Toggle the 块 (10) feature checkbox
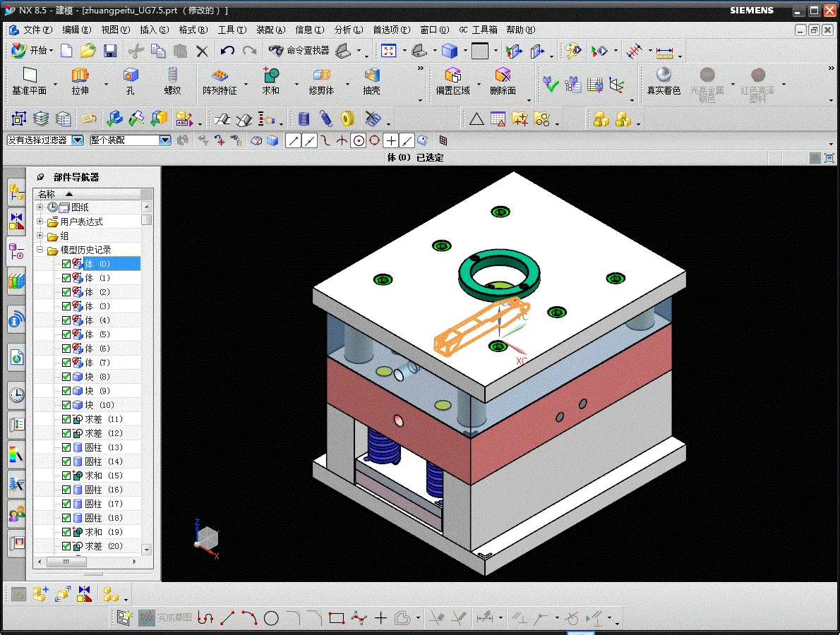This screenshot has height=635, width=840. pyautogui.click(x=66, y=405)
